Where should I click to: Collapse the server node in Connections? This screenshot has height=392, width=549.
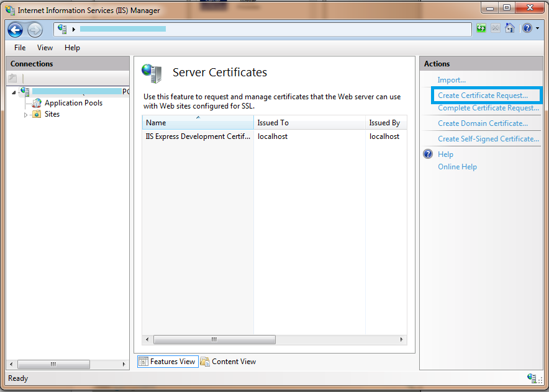point(14,91)
